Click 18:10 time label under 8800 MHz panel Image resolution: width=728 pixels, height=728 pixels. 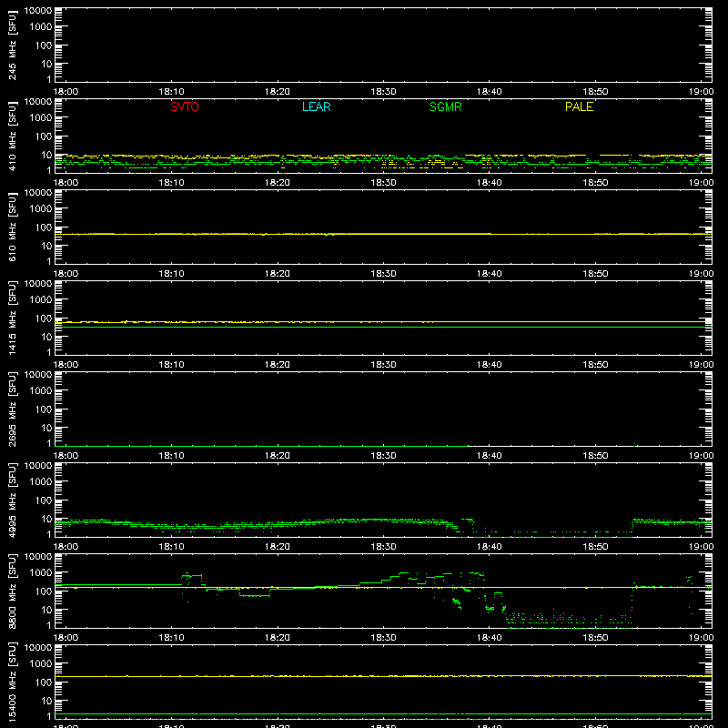[171, 638]
